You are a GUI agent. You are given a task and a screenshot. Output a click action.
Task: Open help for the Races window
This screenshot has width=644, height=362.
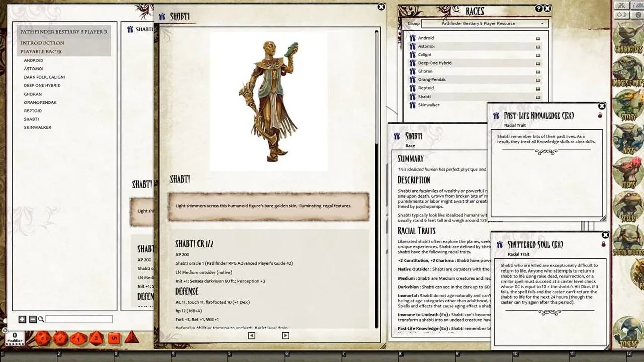tap(539, 9)
